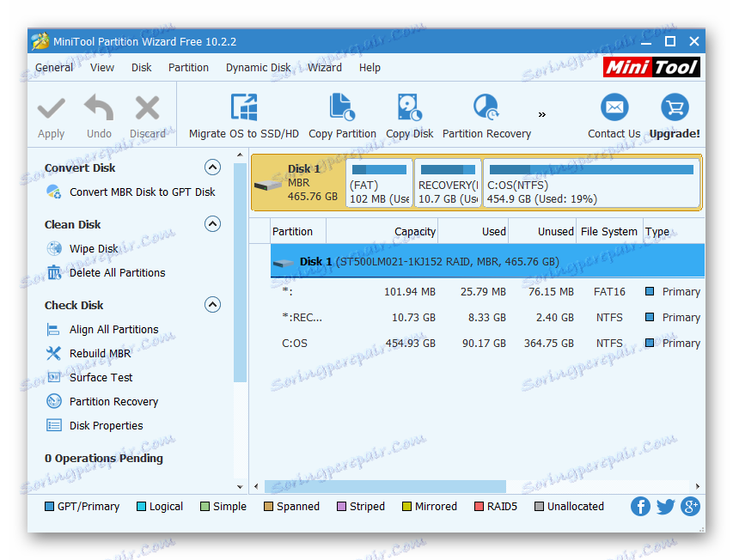Image resolution: width=733 pixels, height=560 pixels.
Task: Open the View menu
Action: pyautogui.click(x=102, y=68)
